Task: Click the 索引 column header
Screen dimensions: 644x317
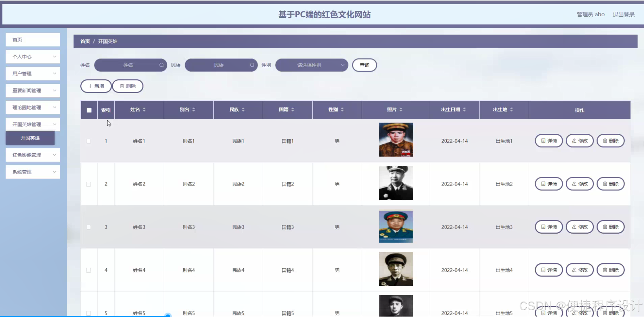Action: tap(106, 110)
